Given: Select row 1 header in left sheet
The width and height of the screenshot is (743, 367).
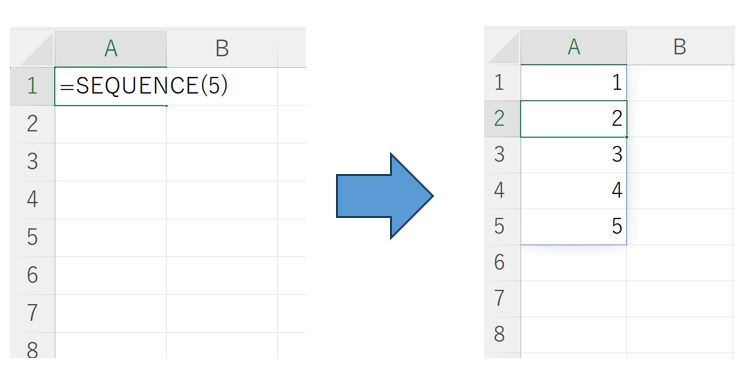Looking at the screenshot, I should (x=32, y=86).
